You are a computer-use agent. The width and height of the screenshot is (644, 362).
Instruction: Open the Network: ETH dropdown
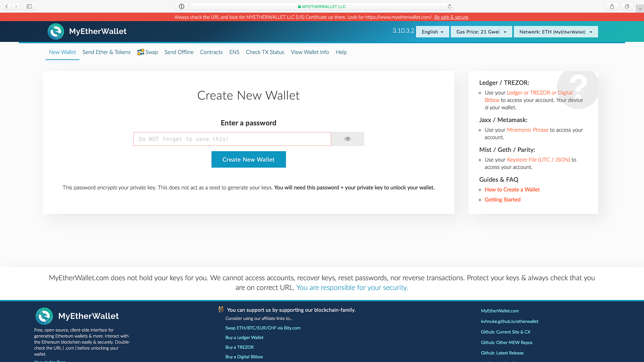[556, 32]
